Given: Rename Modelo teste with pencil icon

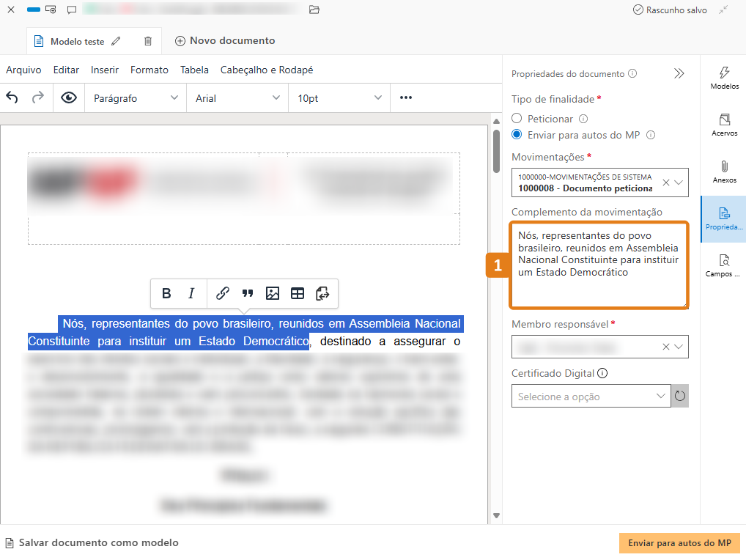Looking at the screenshot, I should click(x=117, y=42).
